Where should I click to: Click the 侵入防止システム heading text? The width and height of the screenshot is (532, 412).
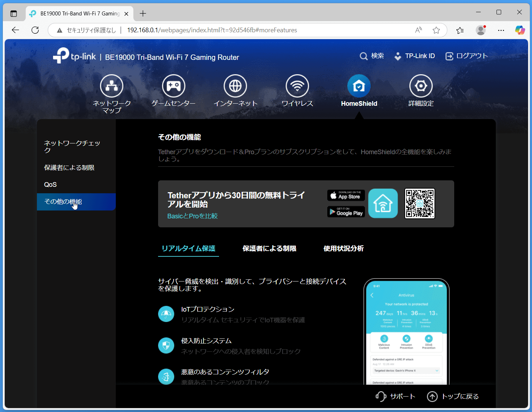tap(206, 341)
